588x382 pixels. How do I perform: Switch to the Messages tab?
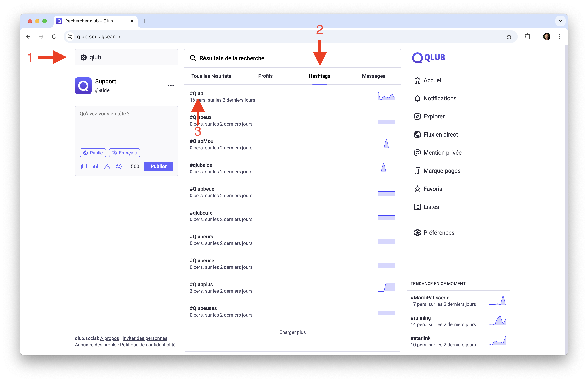[373, 76]
